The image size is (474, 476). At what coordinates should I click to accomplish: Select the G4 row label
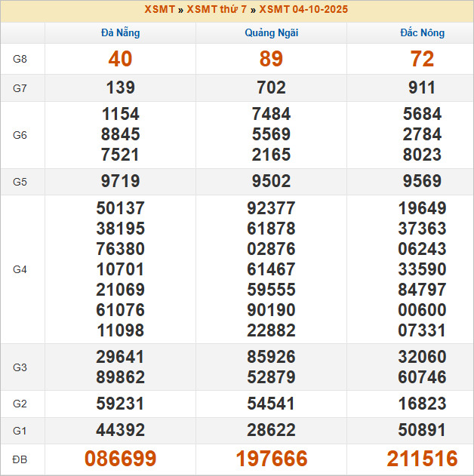[x=20, y=269]
